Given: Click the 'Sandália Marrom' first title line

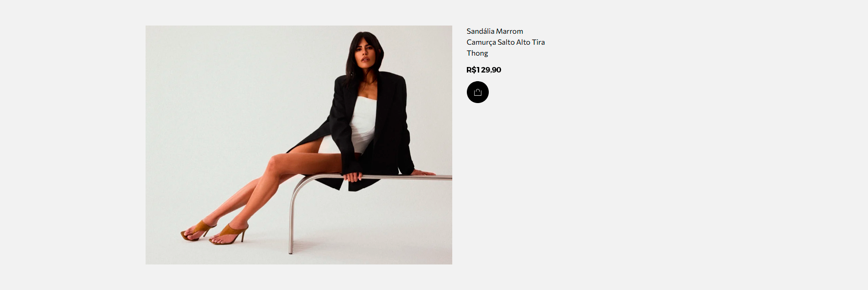Looking at the screenshot, I should pos(495,31).
